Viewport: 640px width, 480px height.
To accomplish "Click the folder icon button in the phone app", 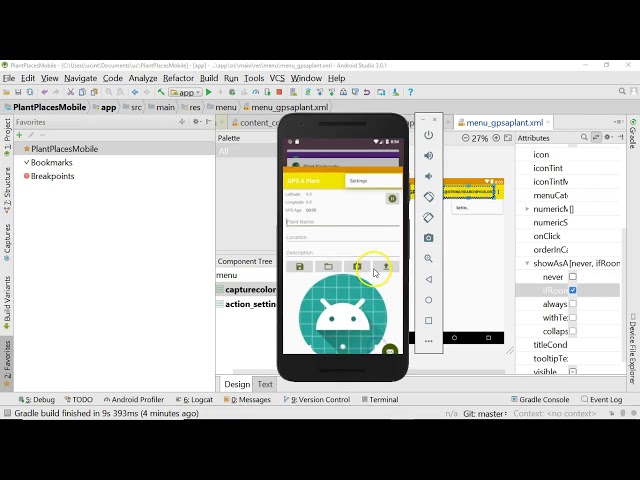I will [x=328, y=267].
